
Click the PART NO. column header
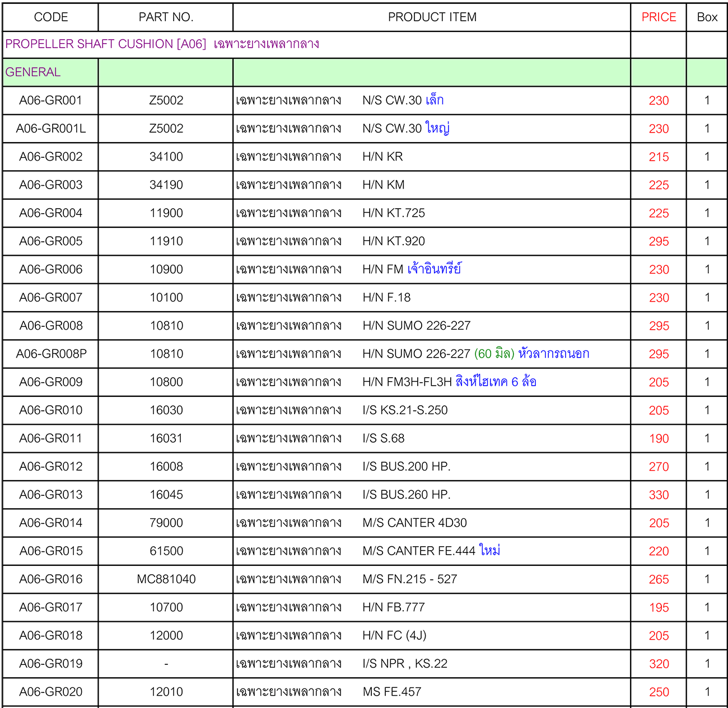click(166, 17)
